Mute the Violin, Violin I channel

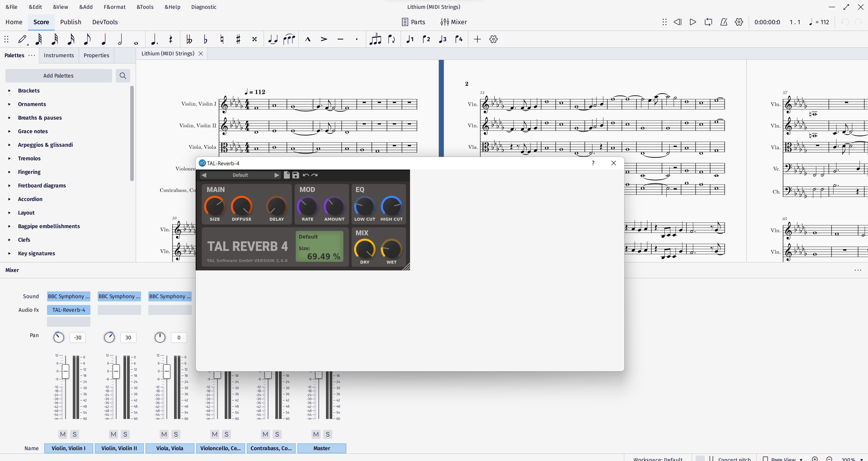pyautogui.click(x=63, y=434)
